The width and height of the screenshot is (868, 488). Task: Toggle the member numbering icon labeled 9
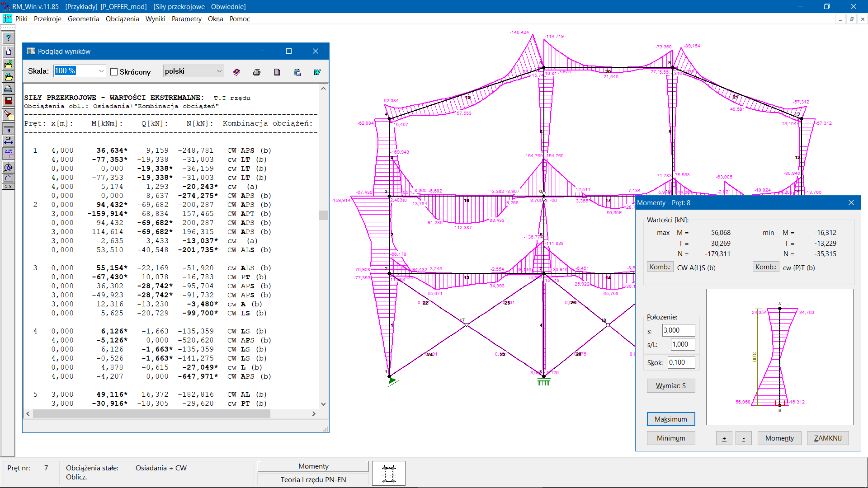pyautogui.click(x=8, y=130)
